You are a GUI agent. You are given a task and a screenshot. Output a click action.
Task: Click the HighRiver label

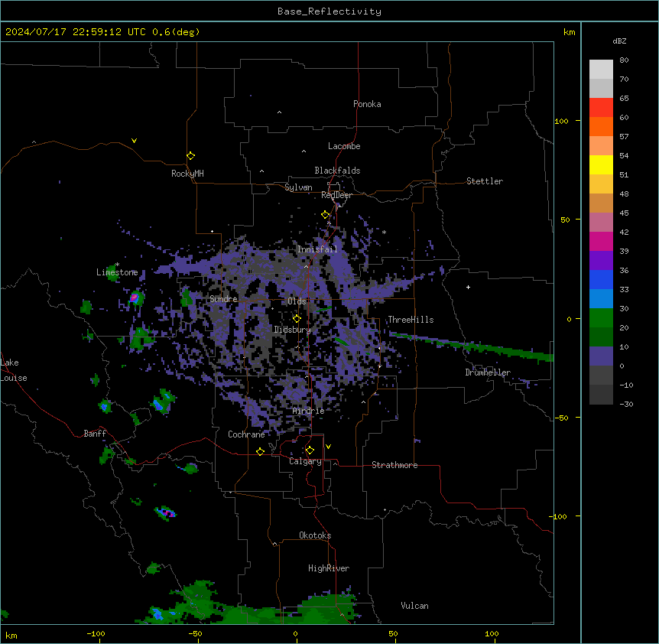click(x=329, y=568)
